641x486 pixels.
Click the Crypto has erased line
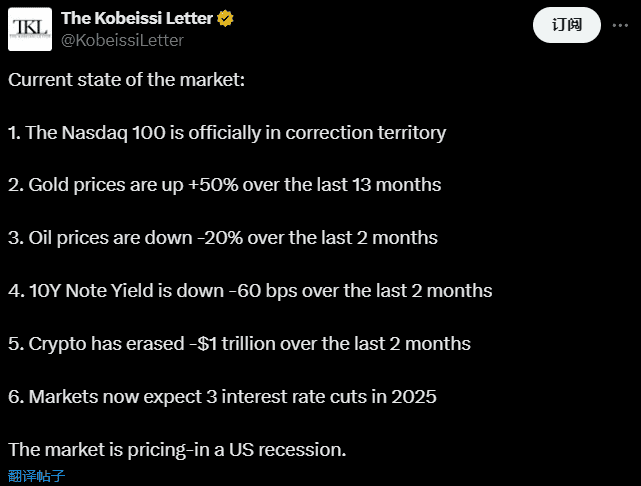[239, 344]
